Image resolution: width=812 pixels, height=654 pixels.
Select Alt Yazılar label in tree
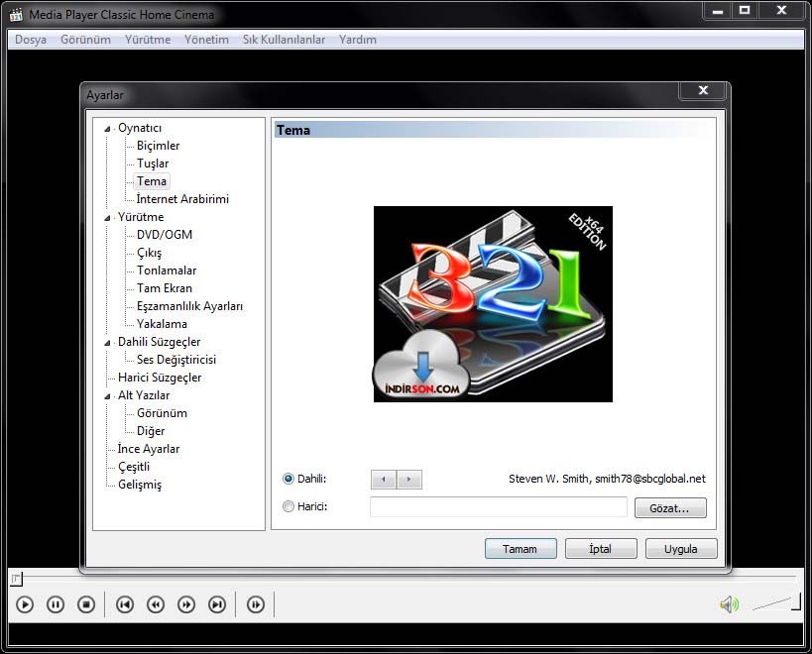click(144, 395)
